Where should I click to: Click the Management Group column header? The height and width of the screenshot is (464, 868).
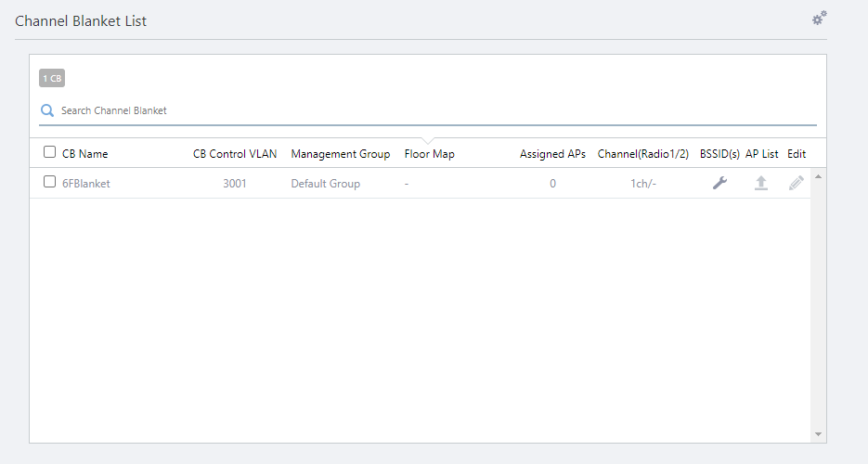click(341, 154)
